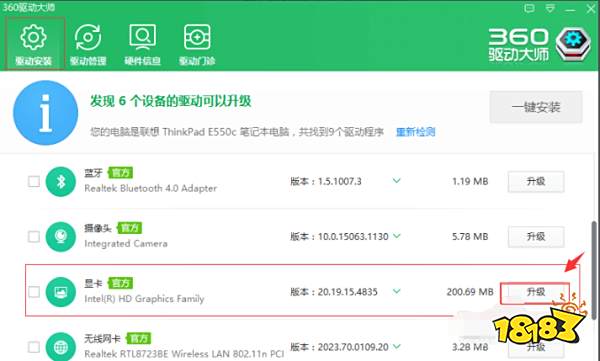Click the Intel(R) HD Graphics Family text

coord(144,299)
